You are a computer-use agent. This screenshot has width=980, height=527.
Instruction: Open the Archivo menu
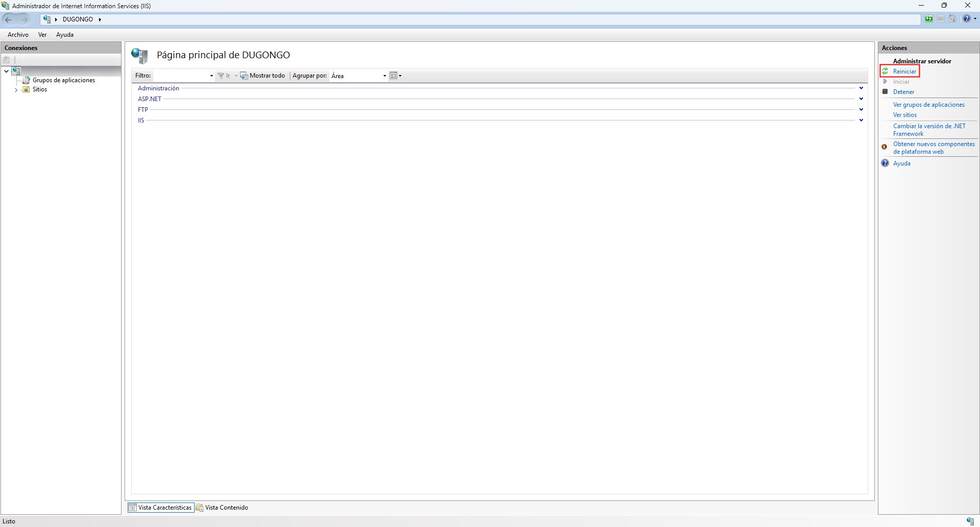pyautogui.click(x=18, y=35)
